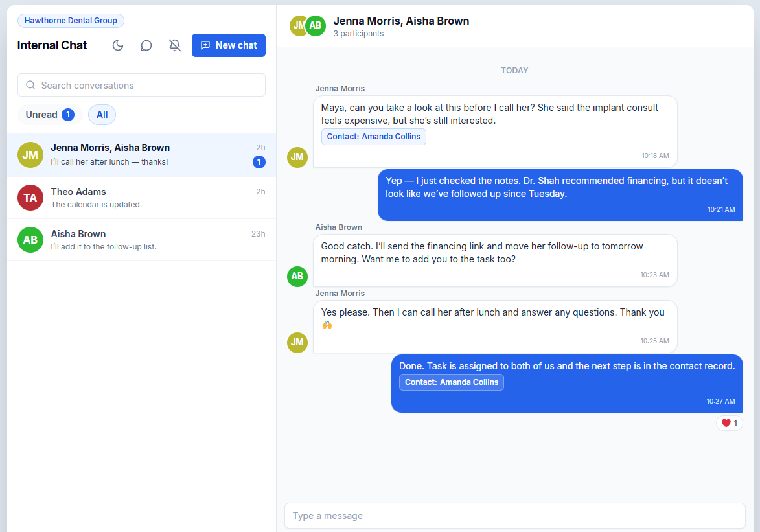Viewport: 760px width, 532px height.
Task: Focus the Search conversations field
Action: (x=141, y=86)
